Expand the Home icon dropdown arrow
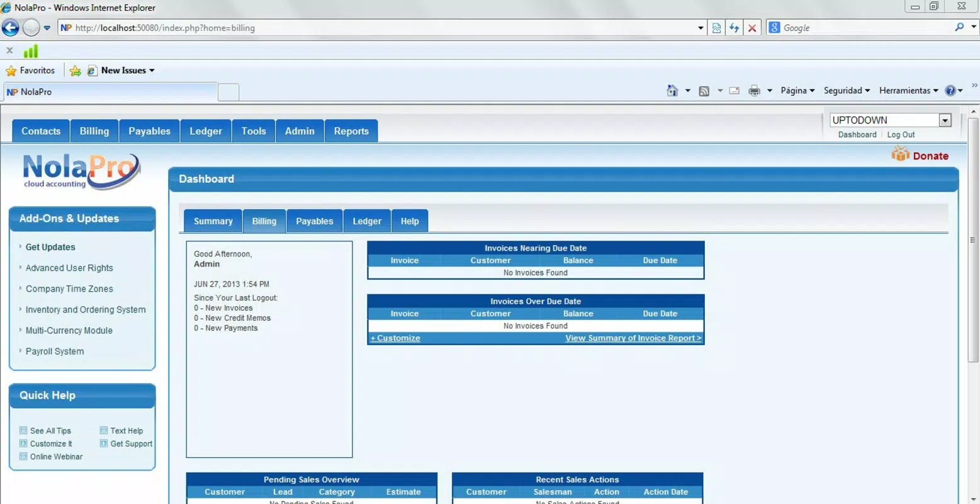Image resolution: width=980 pixels, height=504 pixels. pyautogui.click(x=687, y=91)
